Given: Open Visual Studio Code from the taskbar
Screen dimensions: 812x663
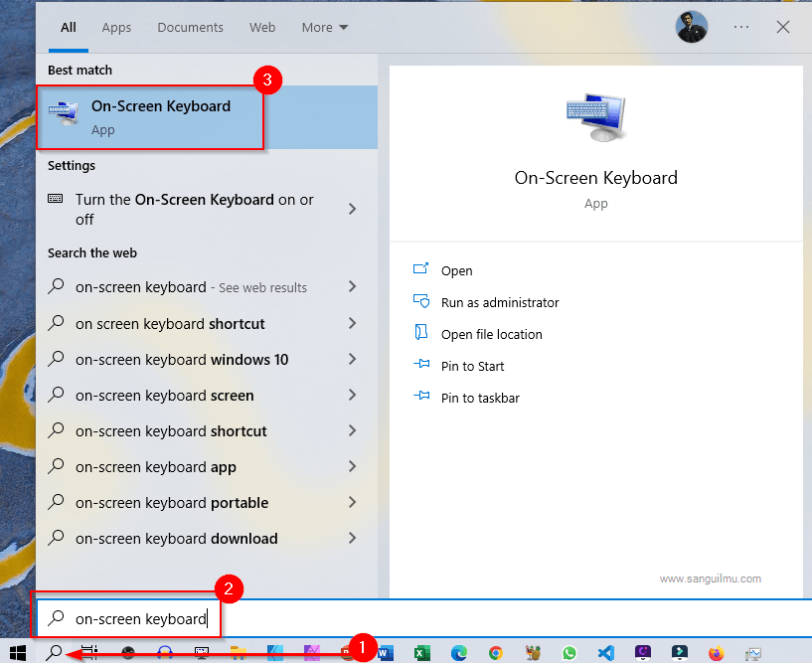Looking at the screenshot, I should (x=606, y=653).
